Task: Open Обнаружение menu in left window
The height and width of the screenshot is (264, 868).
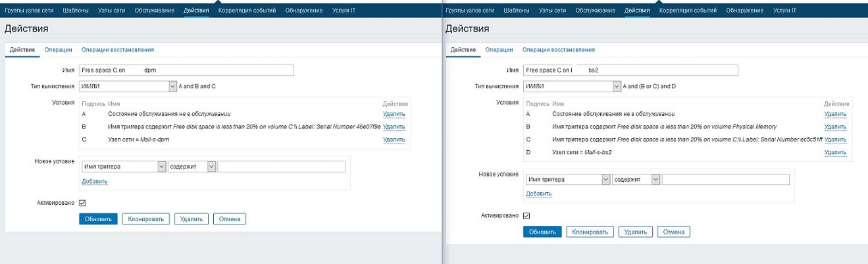Action: (304, 11)
